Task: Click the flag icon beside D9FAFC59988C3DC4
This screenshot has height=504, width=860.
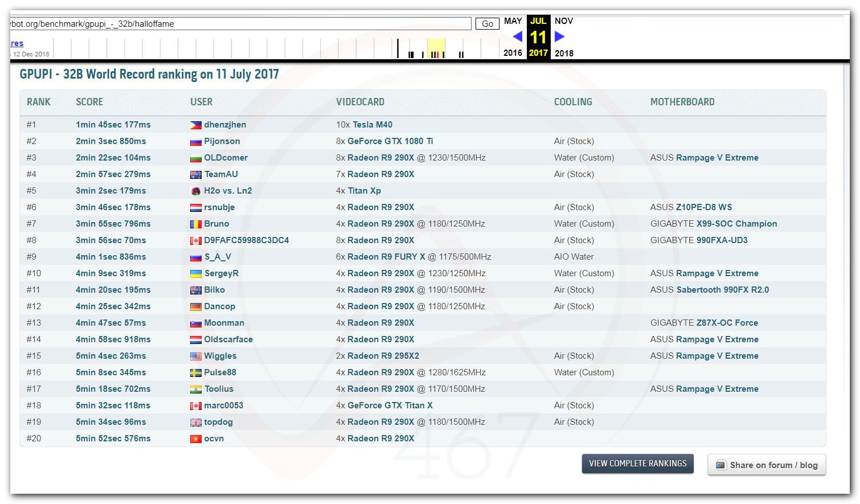Action: pos(195,240)
